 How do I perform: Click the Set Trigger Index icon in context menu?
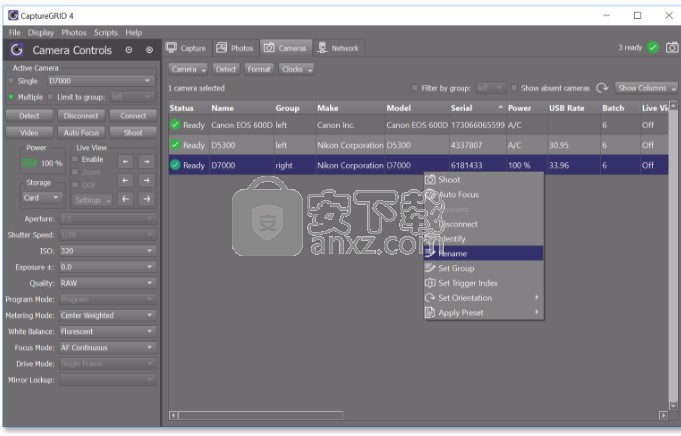click(430, 283)
